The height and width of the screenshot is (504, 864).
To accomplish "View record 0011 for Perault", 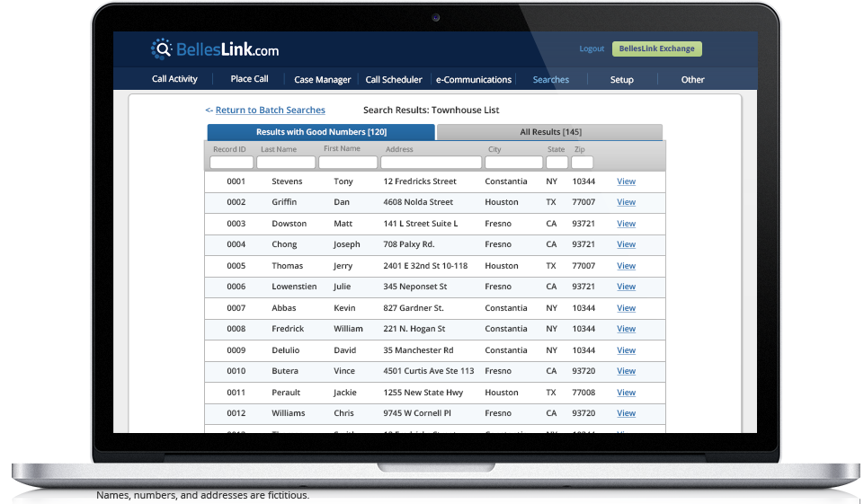I will [x=626, y=393].
